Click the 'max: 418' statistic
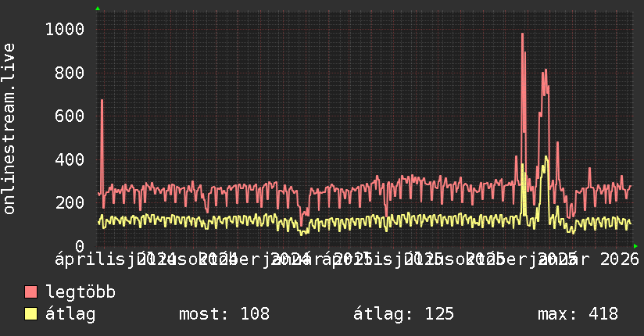 click(578, 314)
